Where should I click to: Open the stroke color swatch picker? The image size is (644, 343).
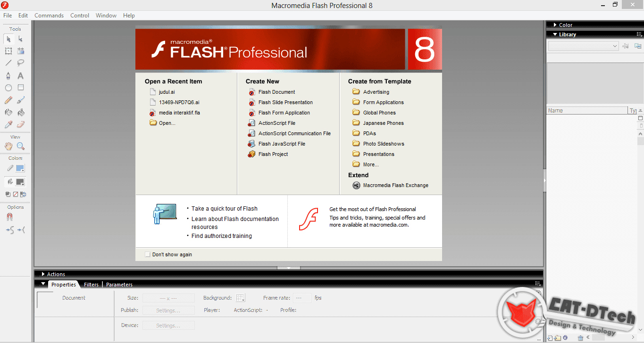(19, 167)
